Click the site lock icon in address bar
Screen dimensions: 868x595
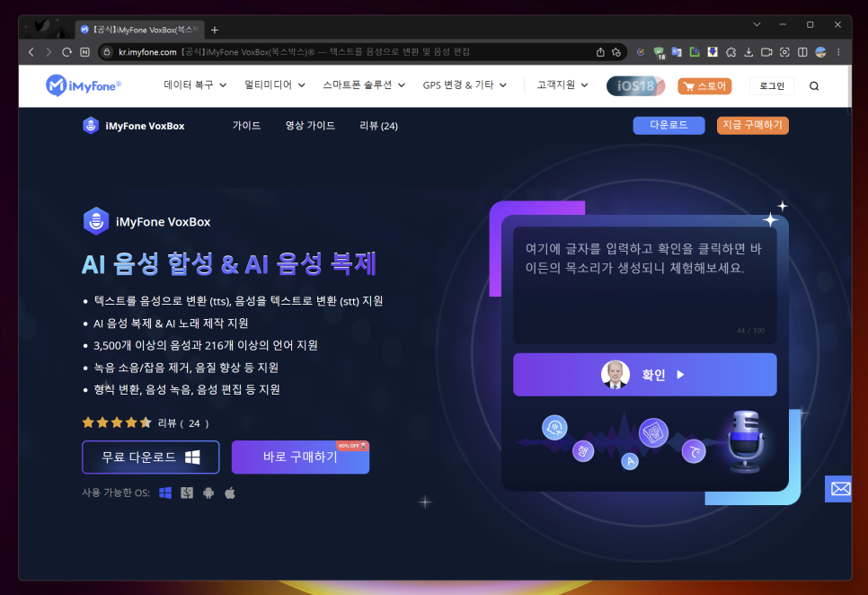click(x=108, y=52)
